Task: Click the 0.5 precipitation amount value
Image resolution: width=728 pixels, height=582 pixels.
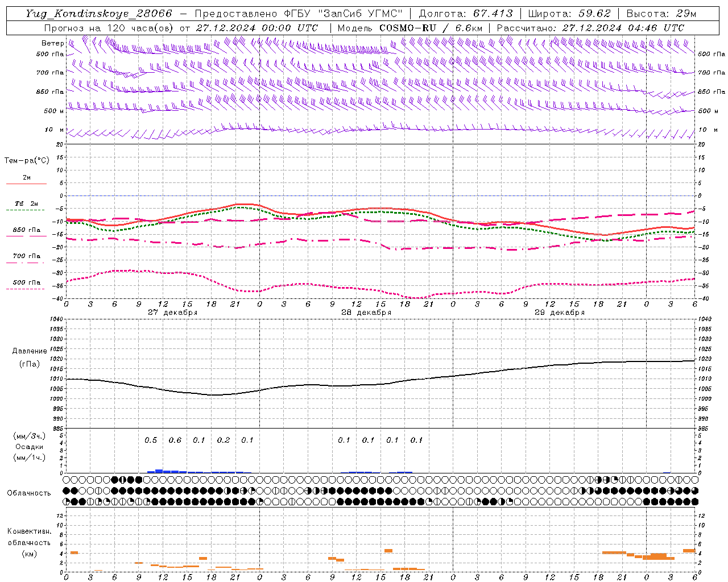Action: [x=151, y=440]
